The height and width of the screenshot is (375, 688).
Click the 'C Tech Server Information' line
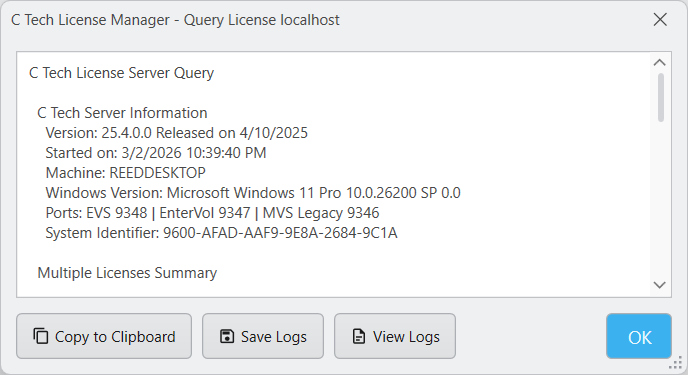coord(122,113)
